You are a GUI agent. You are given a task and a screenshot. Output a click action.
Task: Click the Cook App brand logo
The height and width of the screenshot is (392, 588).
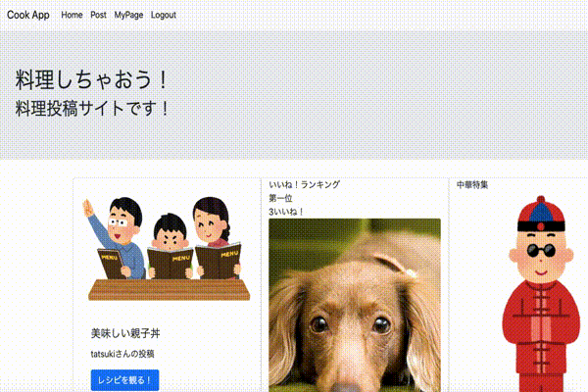click(28, 15)
